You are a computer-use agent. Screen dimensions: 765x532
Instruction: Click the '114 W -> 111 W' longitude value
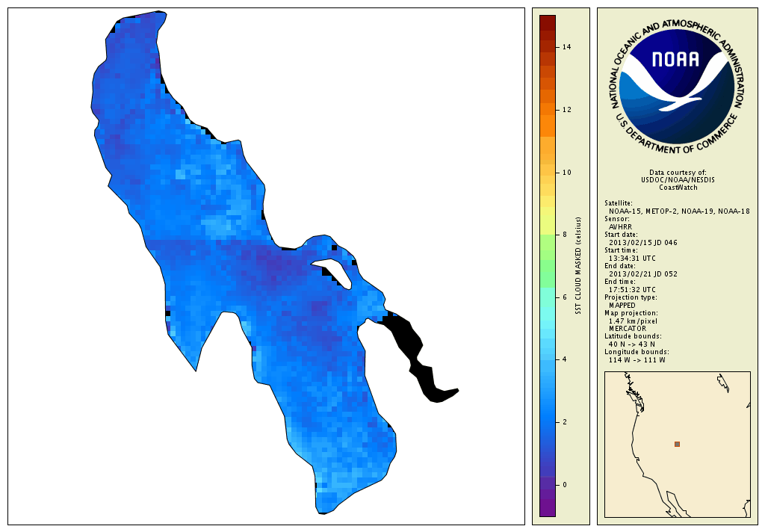(x=637, y=360)
